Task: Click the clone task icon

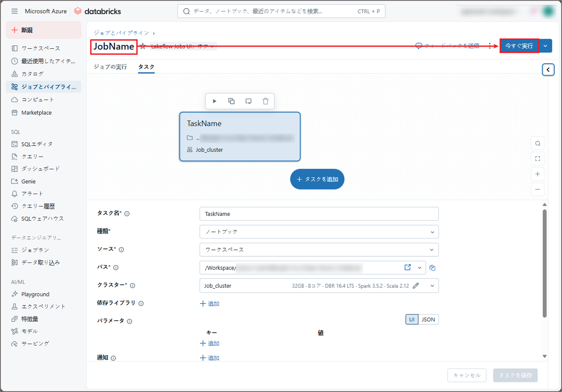Action: 232,101
